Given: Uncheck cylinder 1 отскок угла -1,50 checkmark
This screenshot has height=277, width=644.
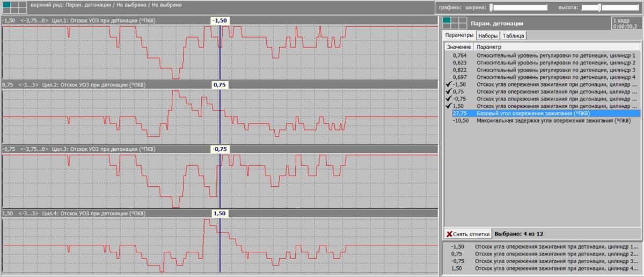Looking at the screenshot, I should pos(449,84).
